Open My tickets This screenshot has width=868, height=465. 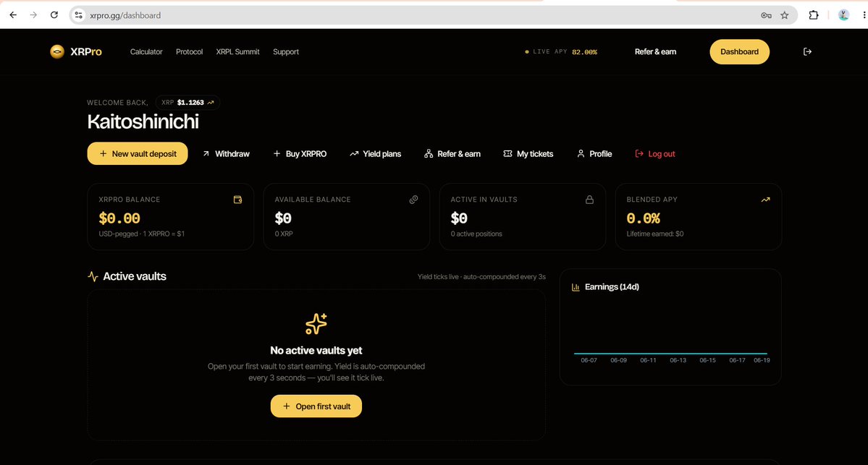pos(528,154)
